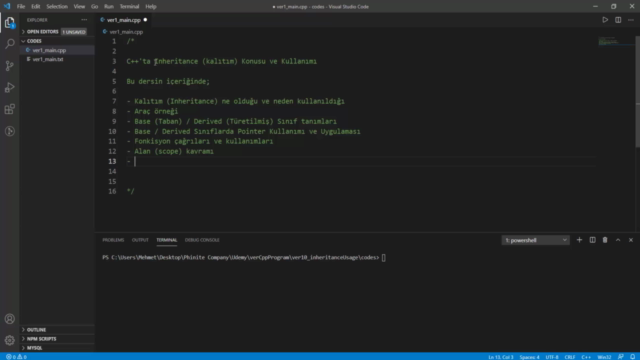Screen dimensions: 640x360
Task: Change end of line sequence CRLF
Action: pyautogui.click(x=570, y=357)
